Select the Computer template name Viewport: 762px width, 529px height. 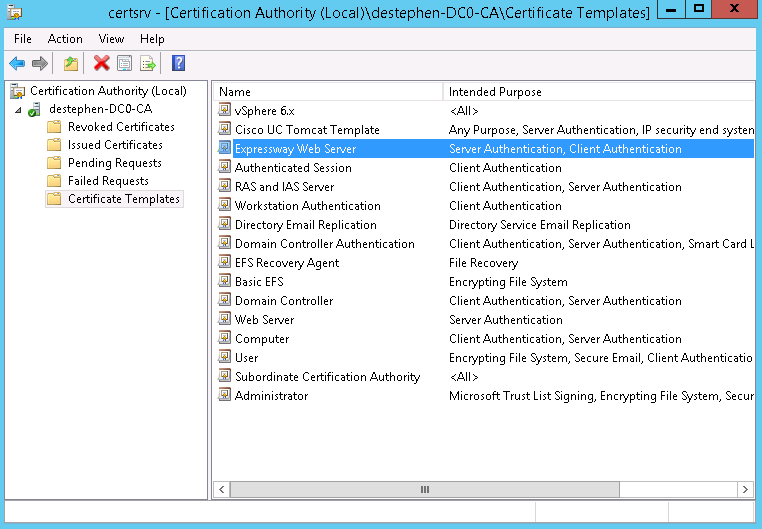[x=262, y=339]
